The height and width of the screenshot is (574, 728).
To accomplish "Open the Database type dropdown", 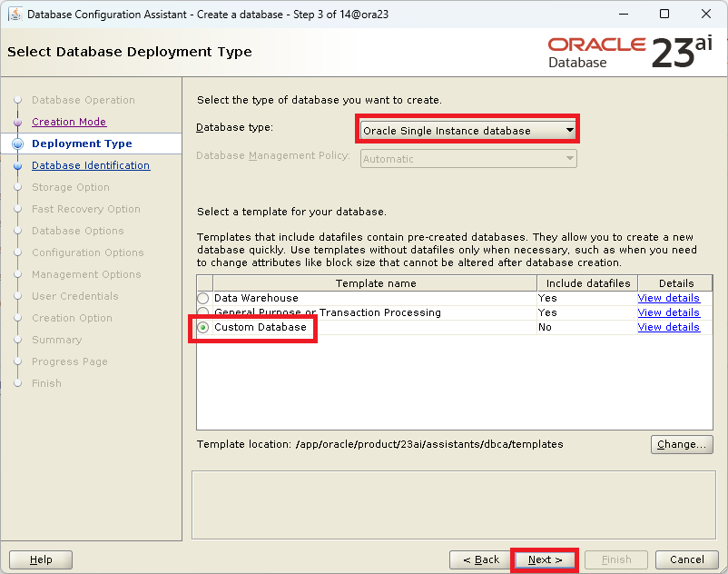I will 468,131.
